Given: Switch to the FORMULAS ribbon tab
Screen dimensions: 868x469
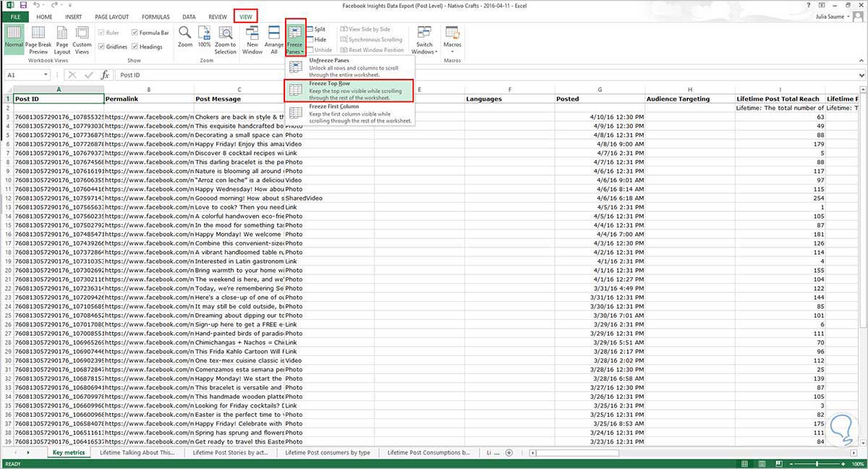Looking at the screenshot, I should [156, 16].
